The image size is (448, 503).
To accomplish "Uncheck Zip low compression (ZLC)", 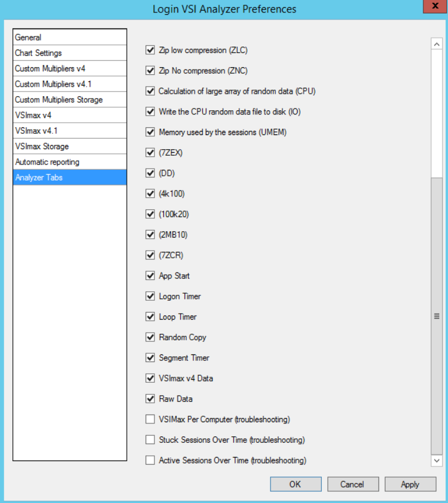I will pos(150,50).
